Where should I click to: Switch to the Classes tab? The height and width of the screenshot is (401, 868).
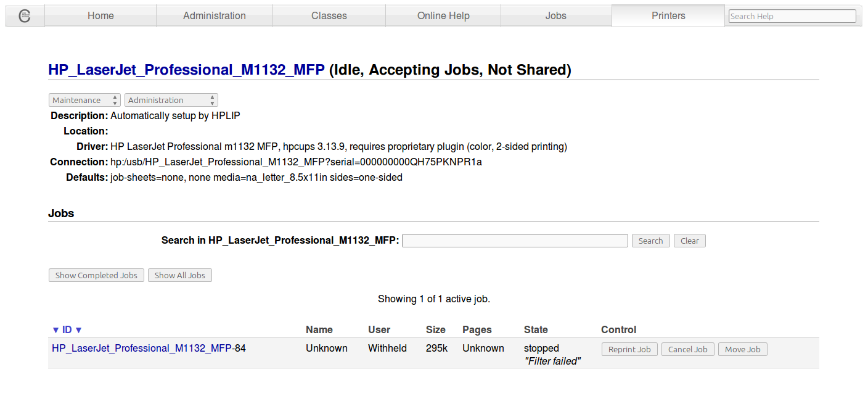tap(329, 16)
